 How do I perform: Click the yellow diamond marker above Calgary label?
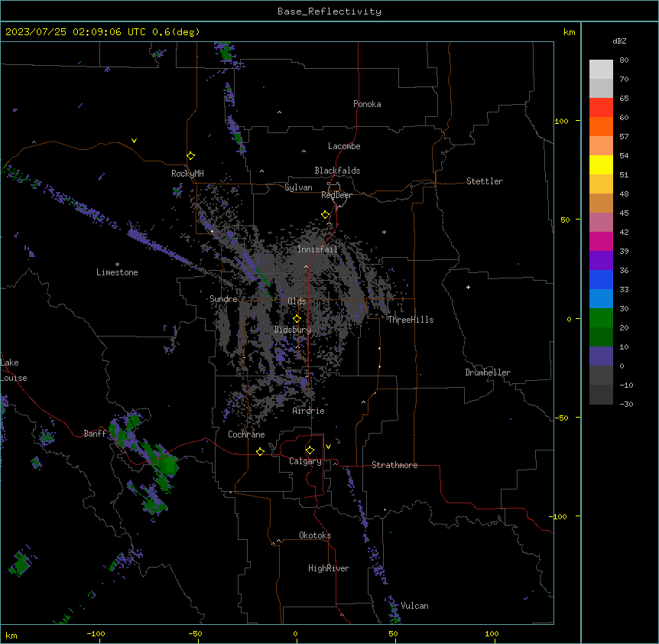(x=310, y=450)
